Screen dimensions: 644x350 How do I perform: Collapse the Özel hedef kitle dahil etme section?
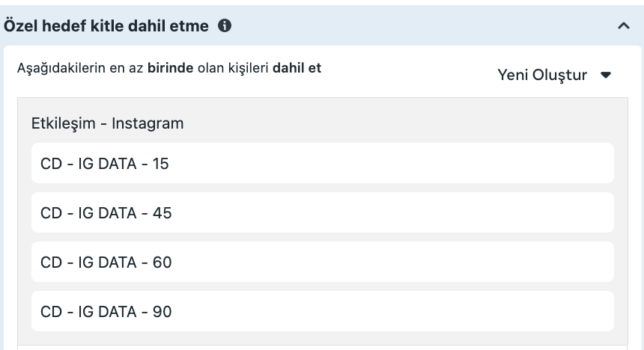(x=623, y=25)
